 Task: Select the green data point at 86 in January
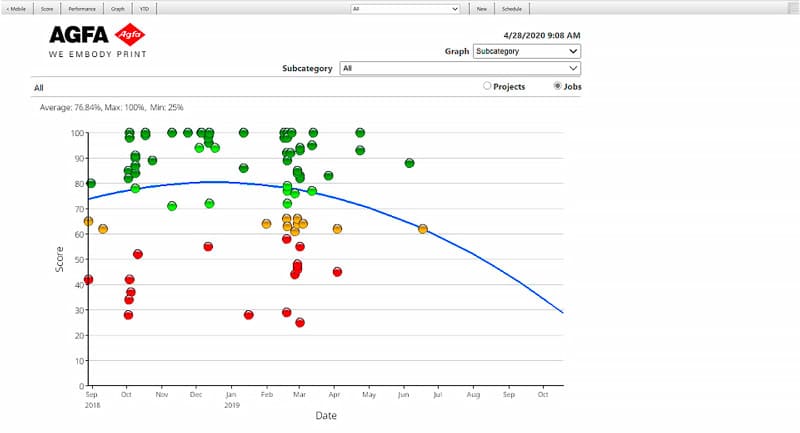[243, 168]
